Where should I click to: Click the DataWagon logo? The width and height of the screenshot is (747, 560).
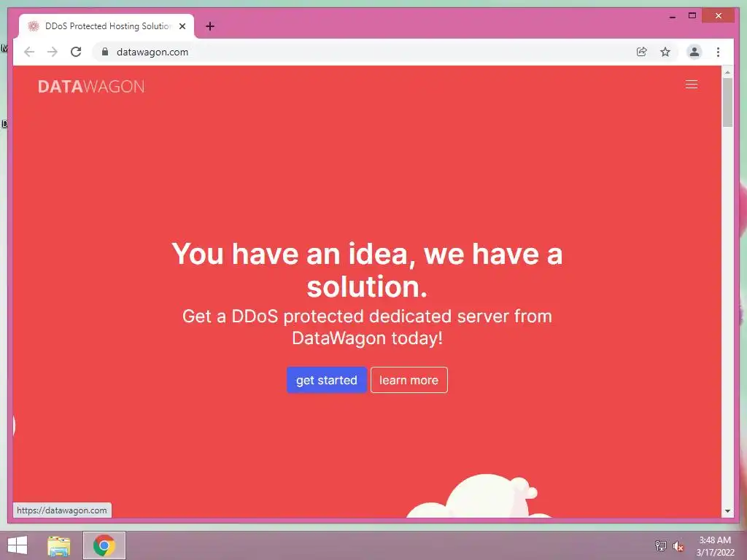pos(91,86)
